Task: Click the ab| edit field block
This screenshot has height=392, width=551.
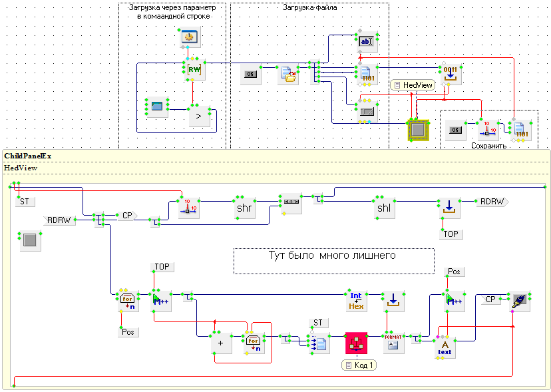Action: click(x=366, y=41)
